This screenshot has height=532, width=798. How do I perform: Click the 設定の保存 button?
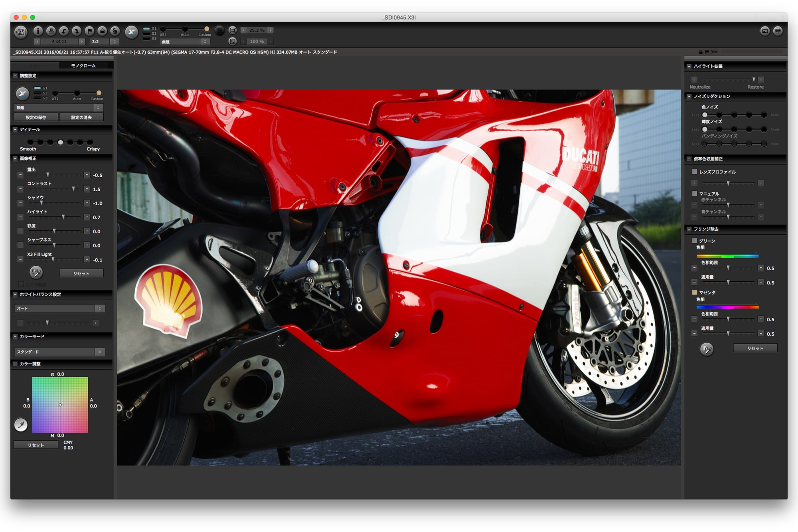coord(36,117)
